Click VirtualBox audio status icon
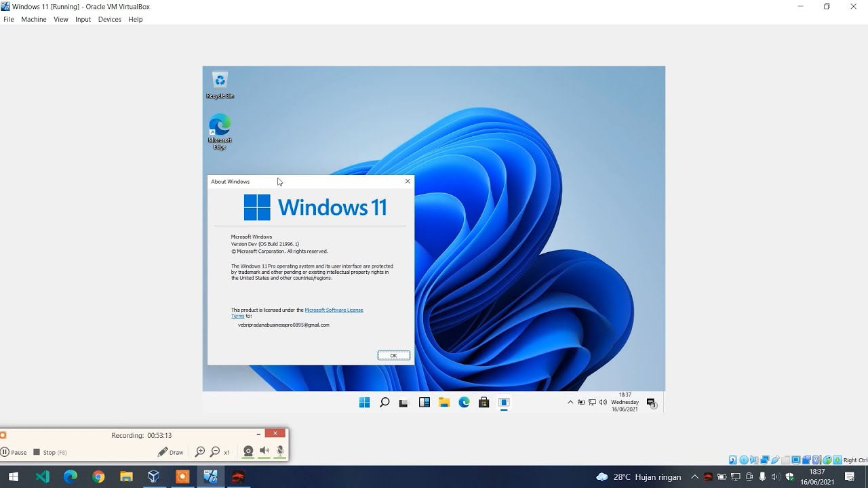868x488 pixels. (x=754, y=460)
